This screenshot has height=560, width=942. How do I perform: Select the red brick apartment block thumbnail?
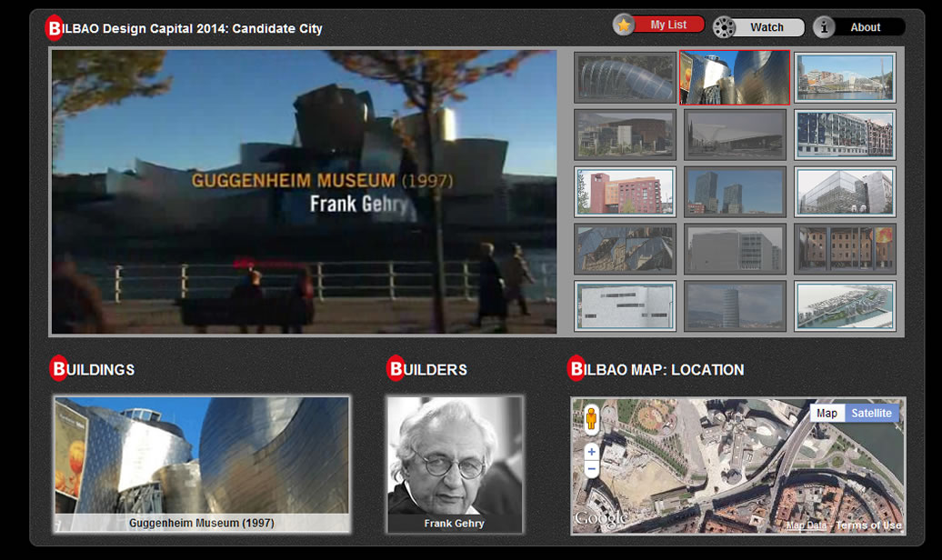pyautogui.click(x=625, y=192)
